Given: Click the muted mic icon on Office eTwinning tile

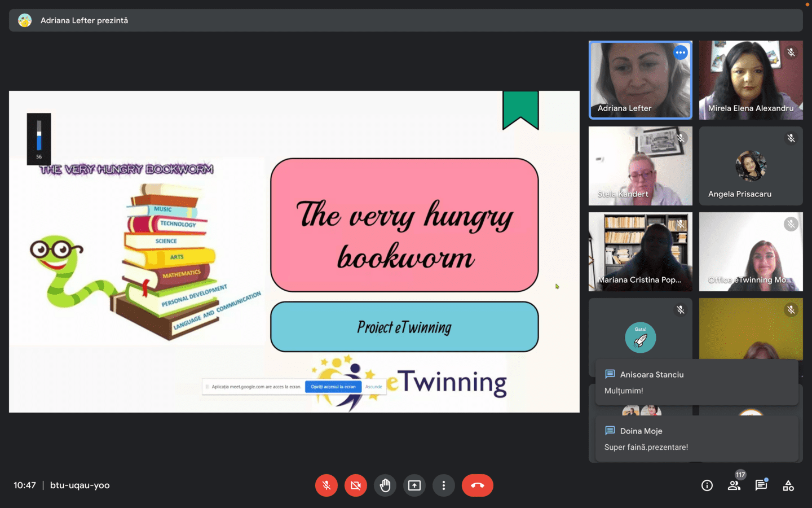Looking at the screenshot, I should [791, 224].
